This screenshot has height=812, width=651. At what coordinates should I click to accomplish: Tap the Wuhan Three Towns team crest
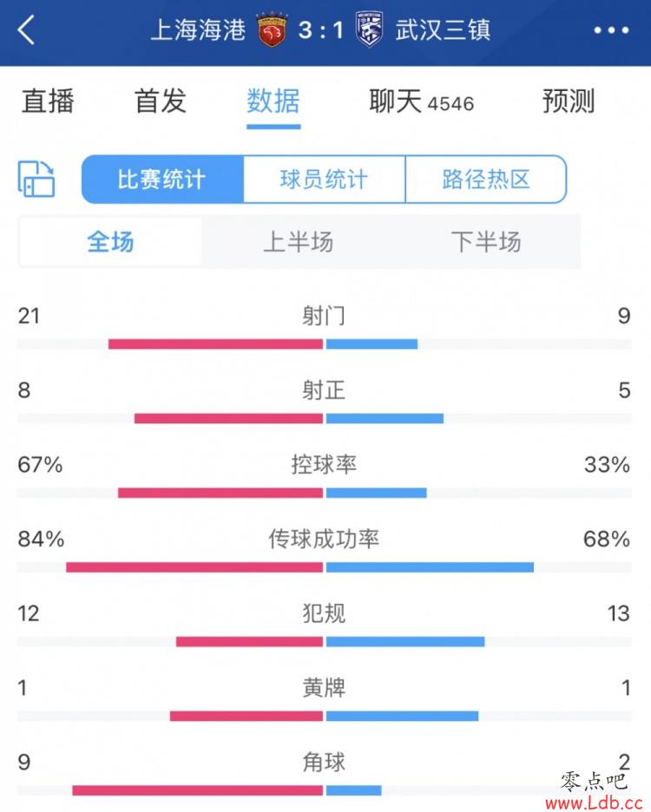pos(370,29)
